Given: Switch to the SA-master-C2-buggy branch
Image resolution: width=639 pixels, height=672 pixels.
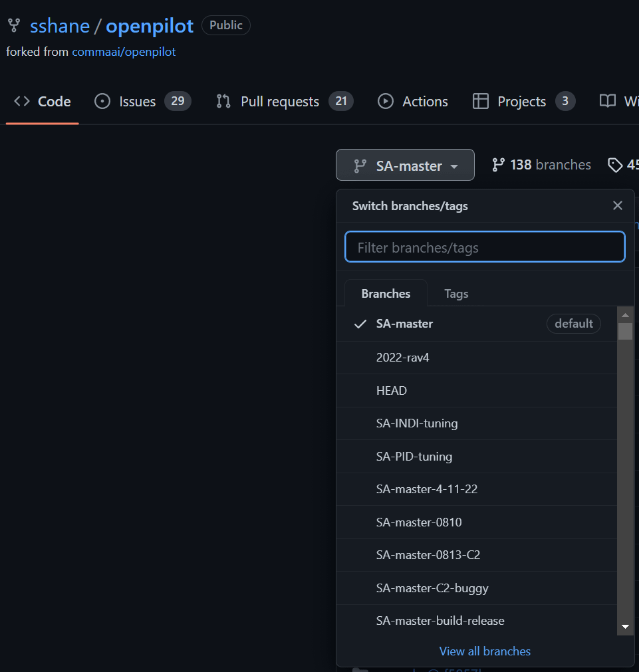Looking at the screenshot, I should [477, 588].
